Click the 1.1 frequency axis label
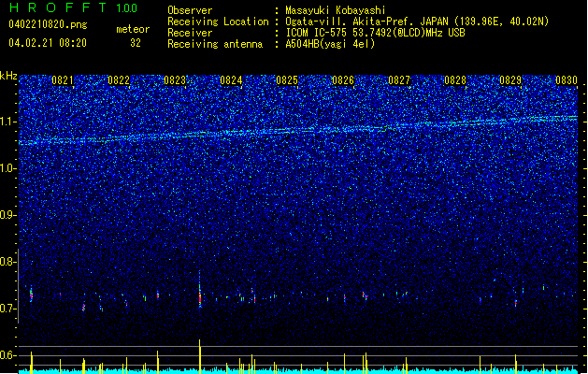 click(8, 122)
